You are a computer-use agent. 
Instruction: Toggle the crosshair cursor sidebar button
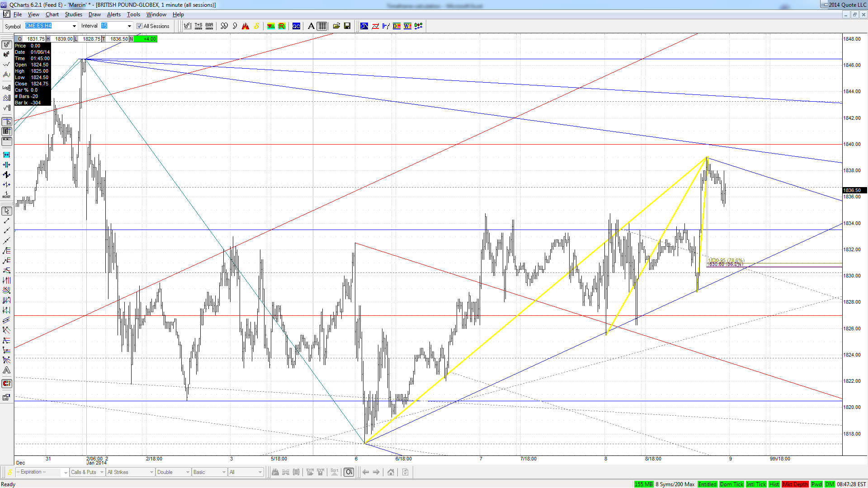tap(6, 122)
